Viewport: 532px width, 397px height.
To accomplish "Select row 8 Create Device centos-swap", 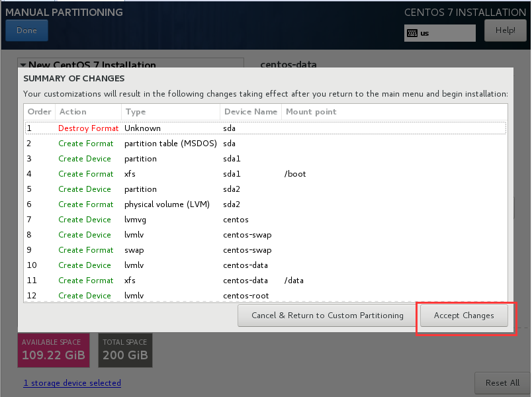I will click(265, 235).
